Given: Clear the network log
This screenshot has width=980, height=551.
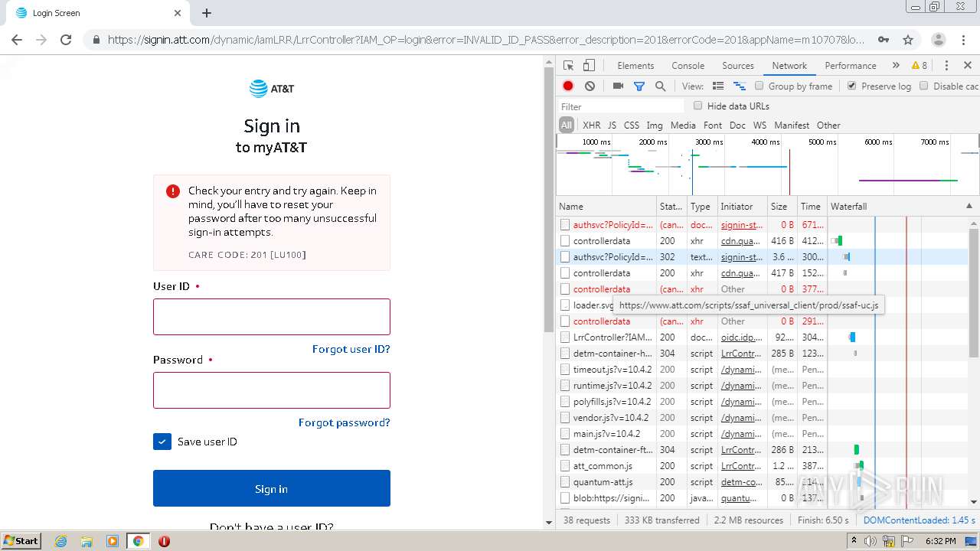Looking at the screenshot, I should (x=590, y=86).
